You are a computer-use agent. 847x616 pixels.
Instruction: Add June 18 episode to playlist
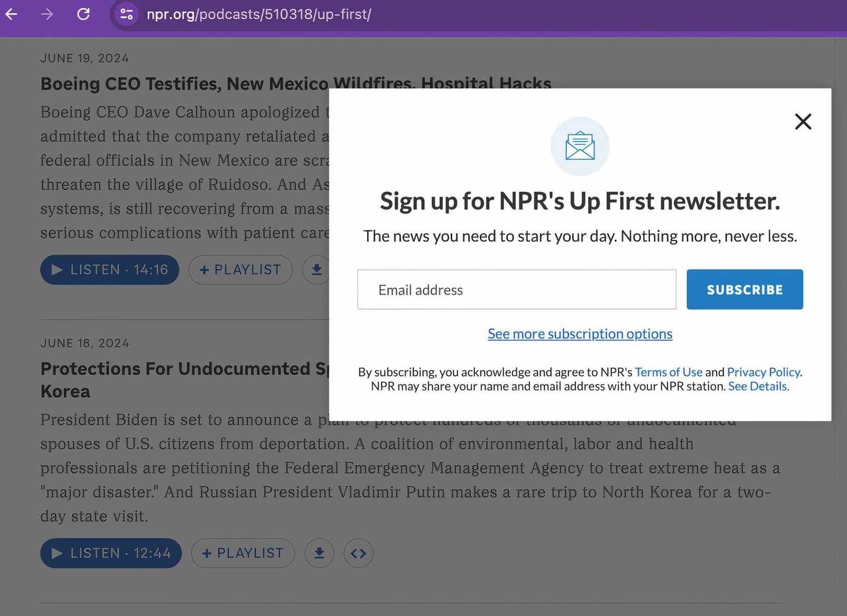click(x=243, y=553)
